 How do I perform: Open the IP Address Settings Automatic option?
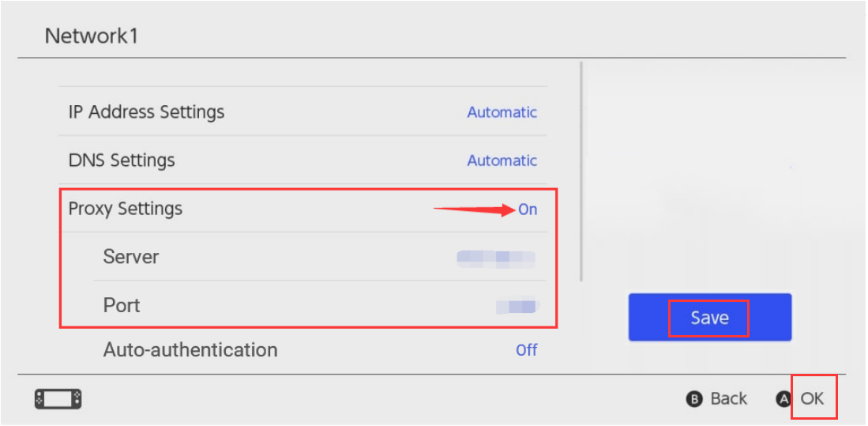(x=502, y=112)
